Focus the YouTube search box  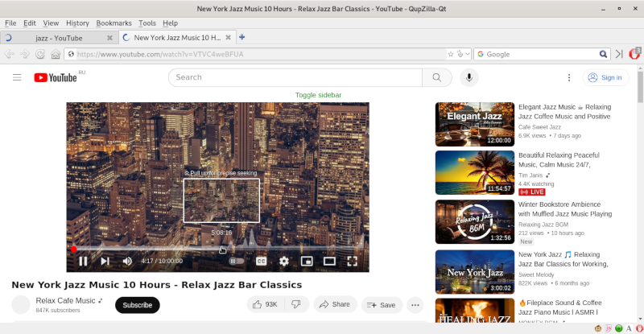pyautogui.click(x=295, y=77)
